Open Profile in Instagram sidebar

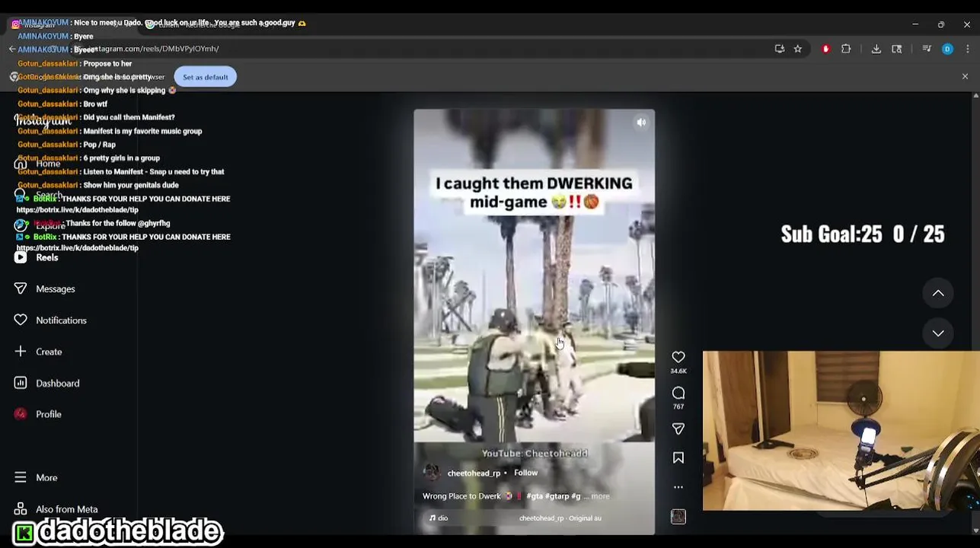coord(48,415)
